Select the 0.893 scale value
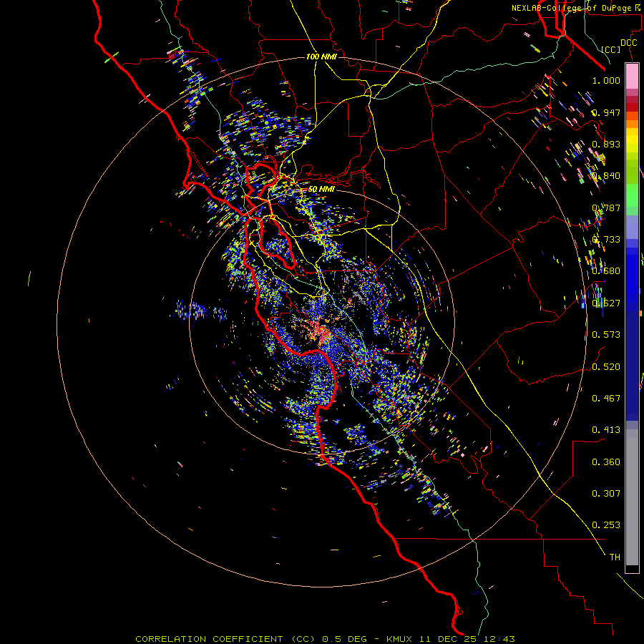The width and height of the screenshot is (644, 644). point(606,144)
